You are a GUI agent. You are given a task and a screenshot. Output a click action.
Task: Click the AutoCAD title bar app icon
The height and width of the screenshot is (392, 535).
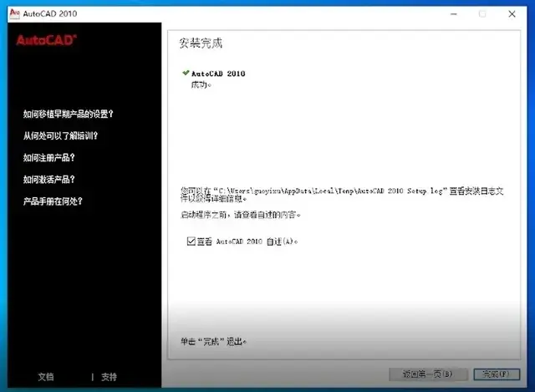pyautogui.click(x=15, y=13)
